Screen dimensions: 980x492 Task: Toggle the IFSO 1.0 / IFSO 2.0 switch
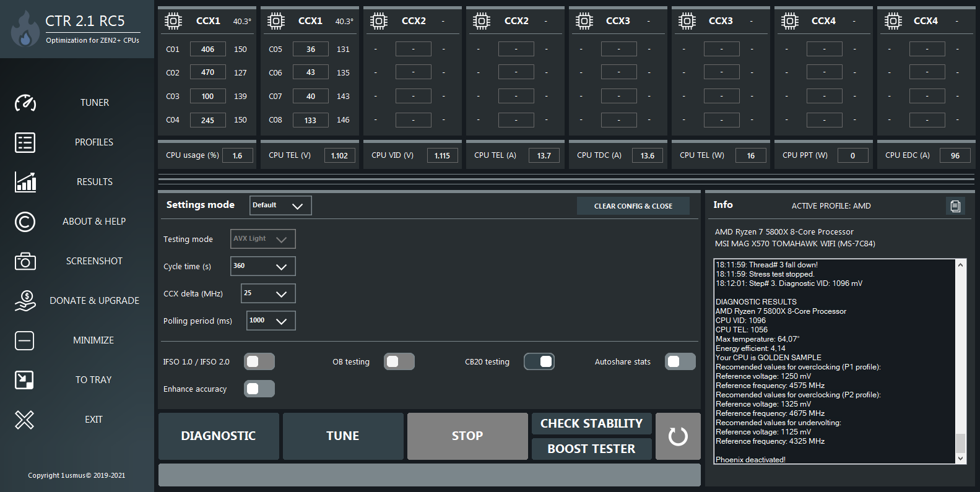259,361
